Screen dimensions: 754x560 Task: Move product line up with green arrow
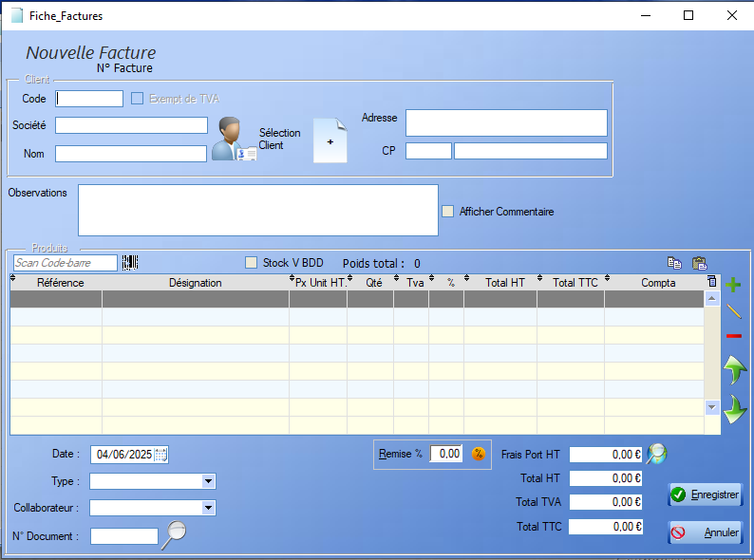click(734, 369)
